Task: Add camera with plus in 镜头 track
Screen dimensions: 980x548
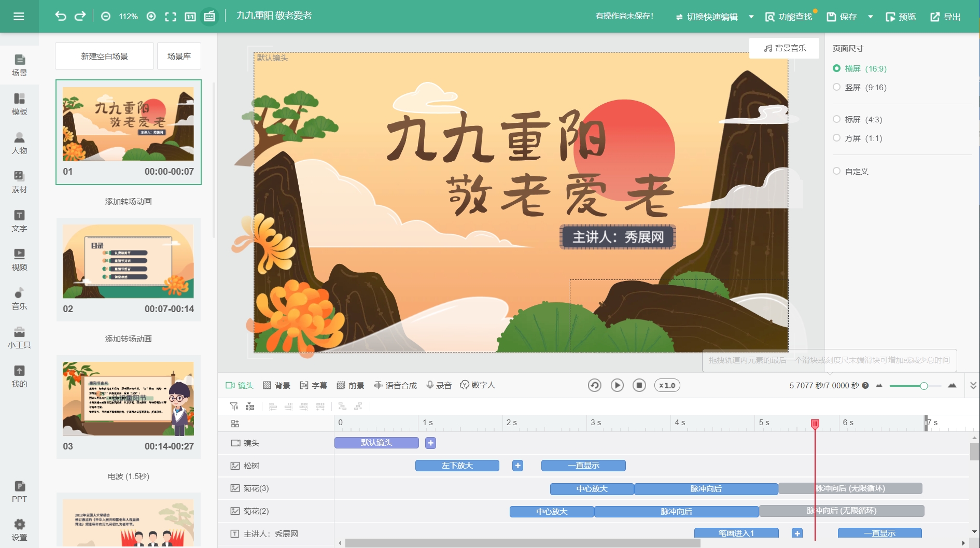Action: 430,443
